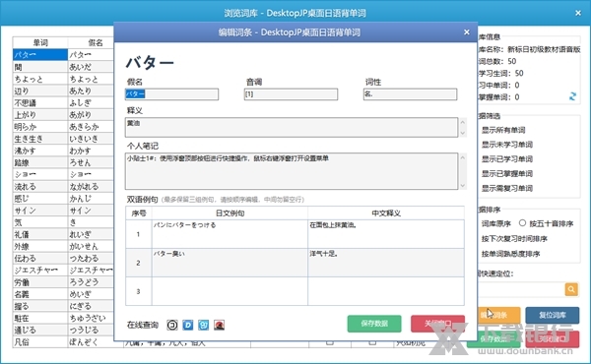This screenshot has height=364, width=591.
Task: Click into the 个人笔记 notes text area
Action: [x=292, y=171]
